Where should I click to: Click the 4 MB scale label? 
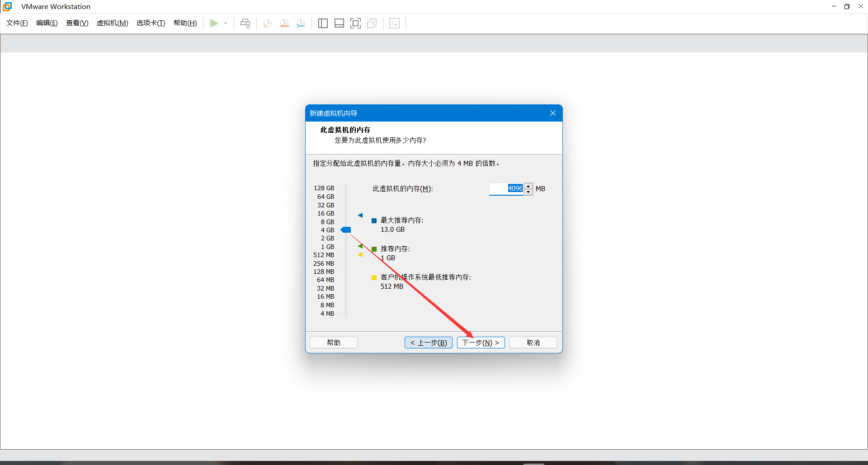coord(327,314)
